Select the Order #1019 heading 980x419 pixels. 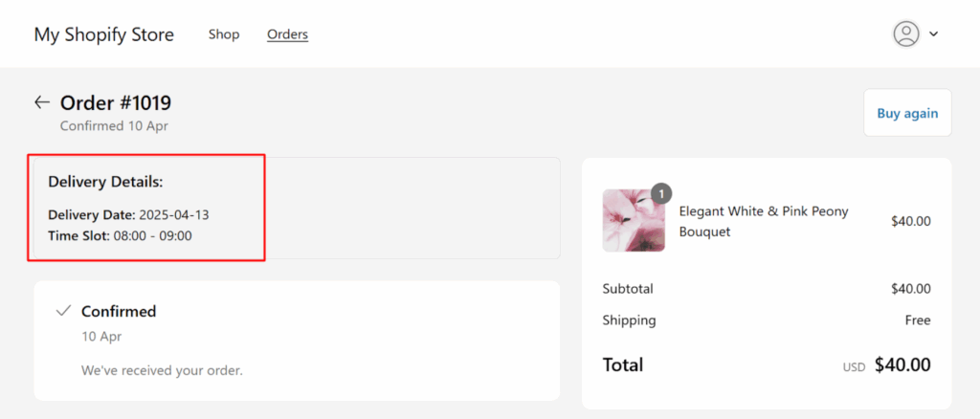[x=116, y=103]
